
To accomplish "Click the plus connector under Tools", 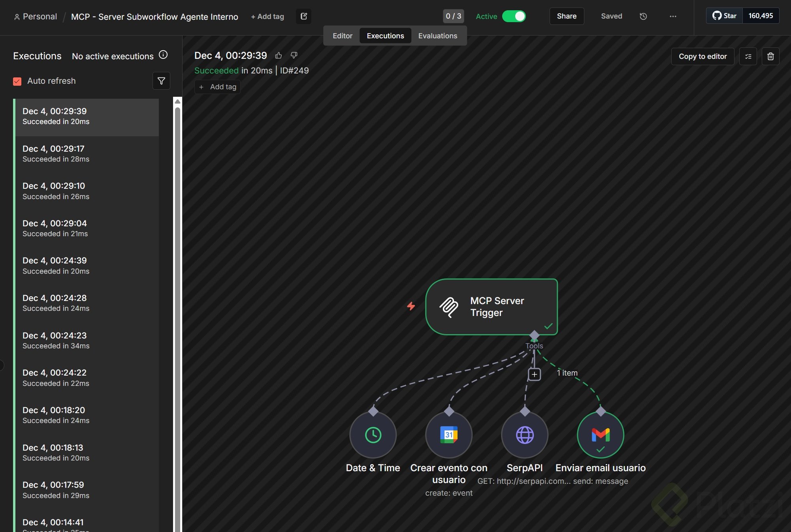I will coord(534,374).
